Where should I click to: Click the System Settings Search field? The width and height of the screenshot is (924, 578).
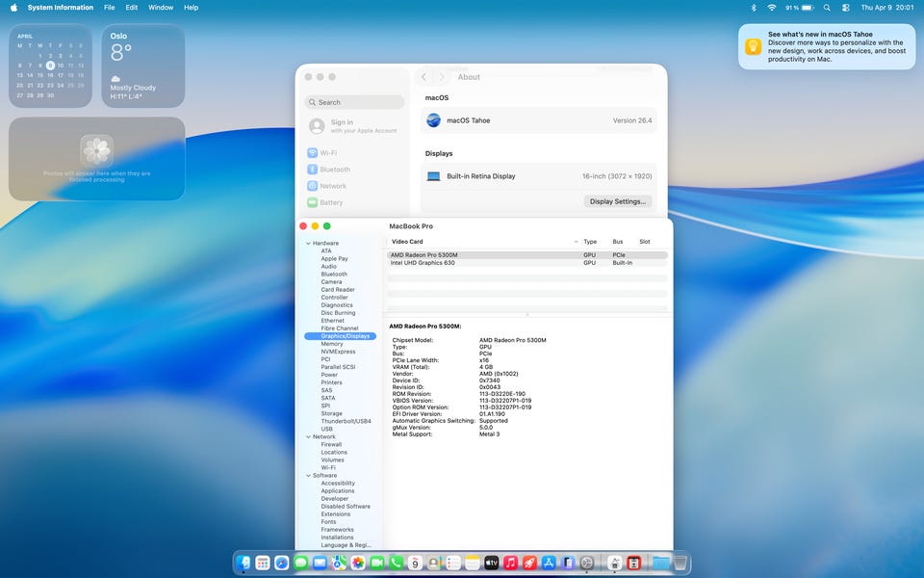[355, 102]
